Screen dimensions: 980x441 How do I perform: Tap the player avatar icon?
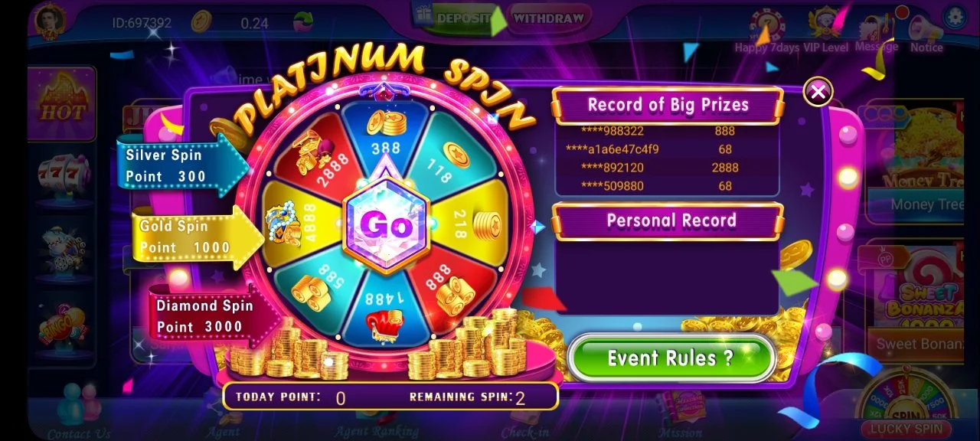click(x=51, y=21)
